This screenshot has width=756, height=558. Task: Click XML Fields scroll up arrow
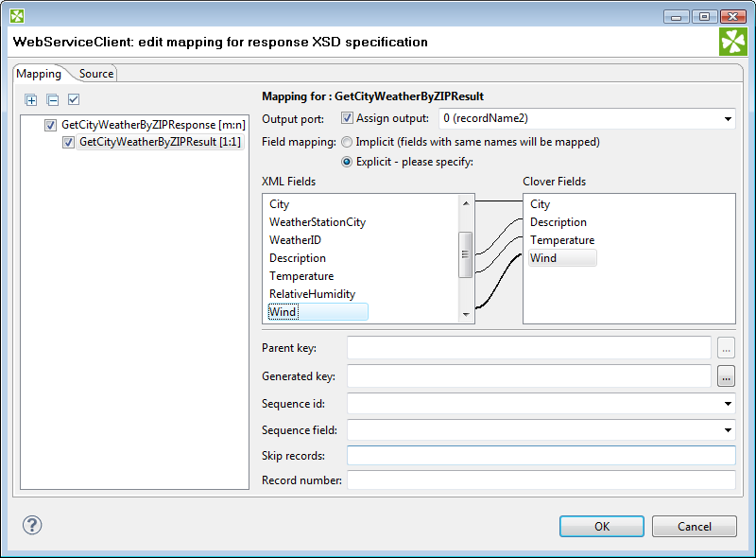click(466, 203)
